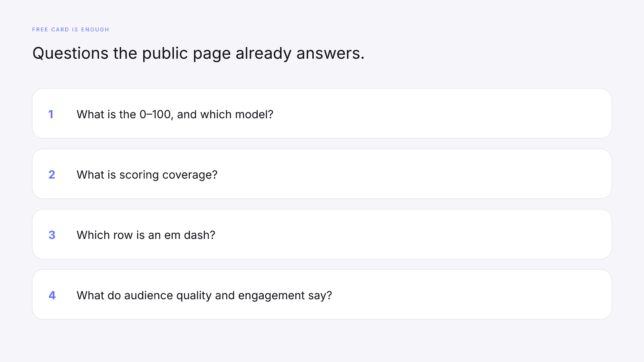Open card 'What is scoring coverage?'
This screenshot has height=362, width=644.
(x=322, y=174)
